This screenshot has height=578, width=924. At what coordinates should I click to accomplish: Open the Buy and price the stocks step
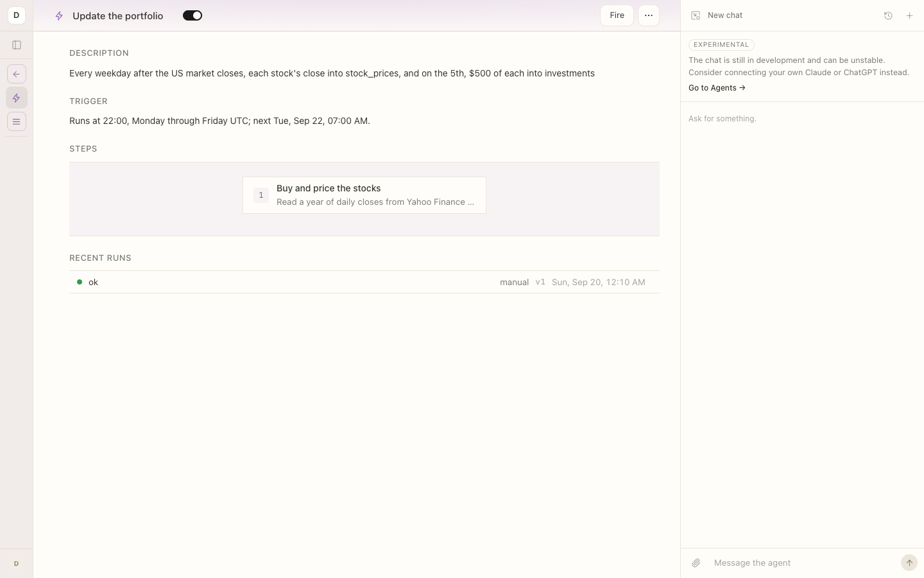(364, 195)
